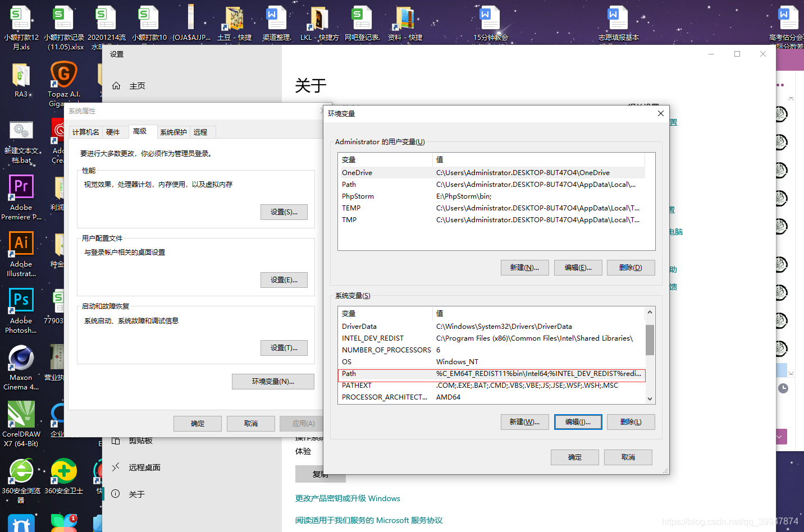Launch Adobe Photoshop from desktop
Screen dimensions: 804x532
point(21,311)
